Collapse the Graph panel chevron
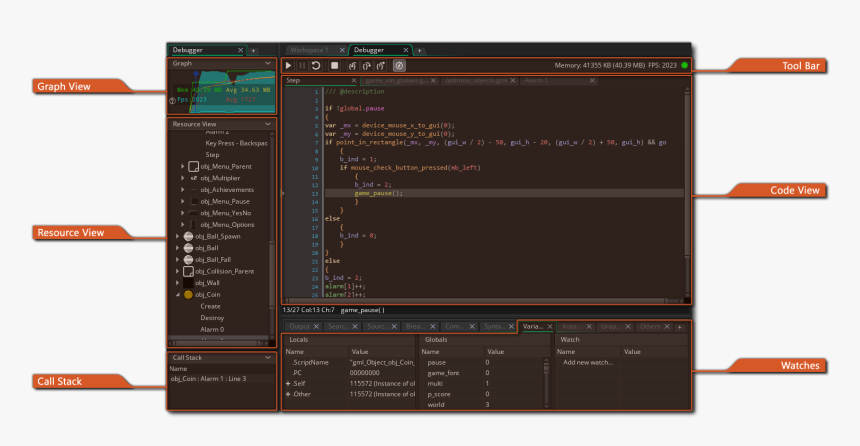 pos(268,63)
